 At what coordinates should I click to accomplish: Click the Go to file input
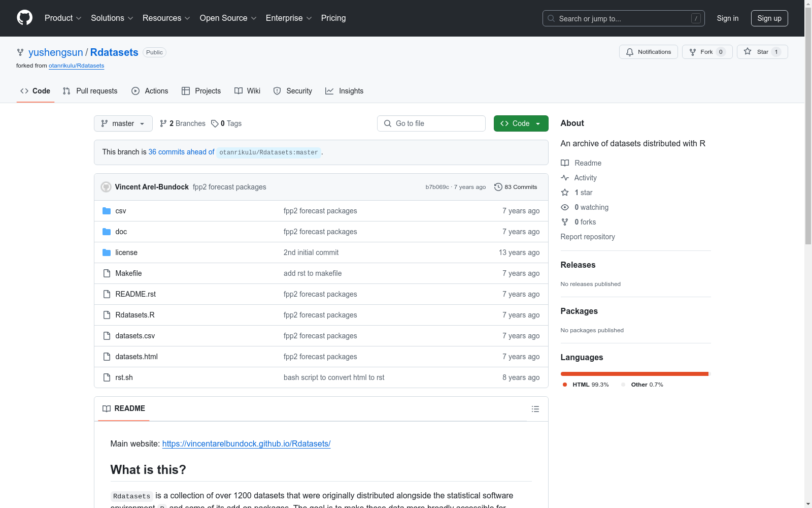click(431, 123)
